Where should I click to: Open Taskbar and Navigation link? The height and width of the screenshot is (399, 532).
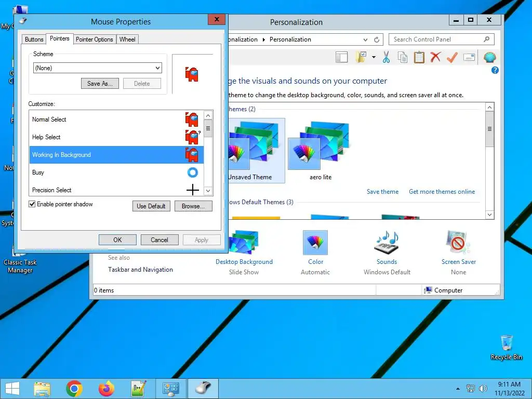[140, 270]
